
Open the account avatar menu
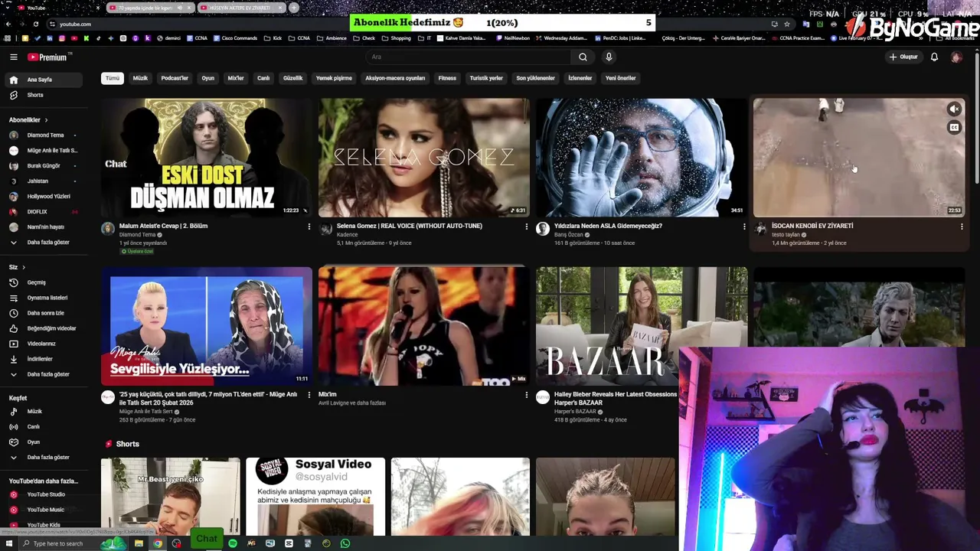[956, 57]
